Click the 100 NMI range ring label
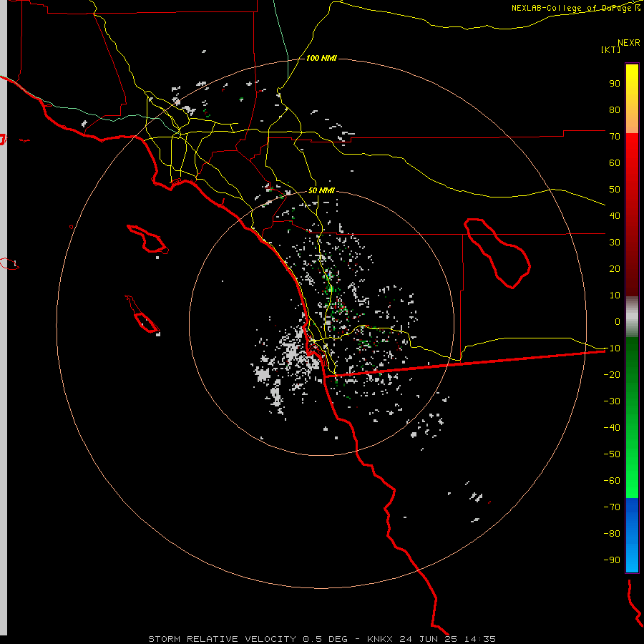The height and width of the screenshot is (644, 644). pos(321,58)
